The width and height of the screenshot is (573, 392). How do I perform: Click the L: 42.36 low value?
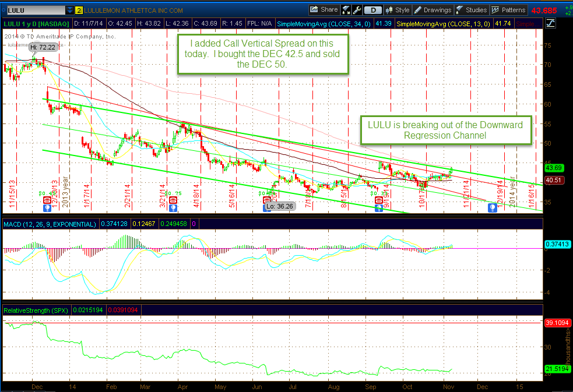[x=177, y=23]
